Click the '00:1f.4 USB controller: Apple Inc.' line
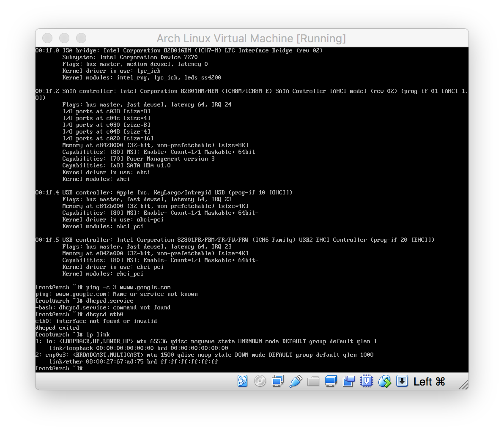The height and width of the screenshot is (432, 504). [164, 192]
